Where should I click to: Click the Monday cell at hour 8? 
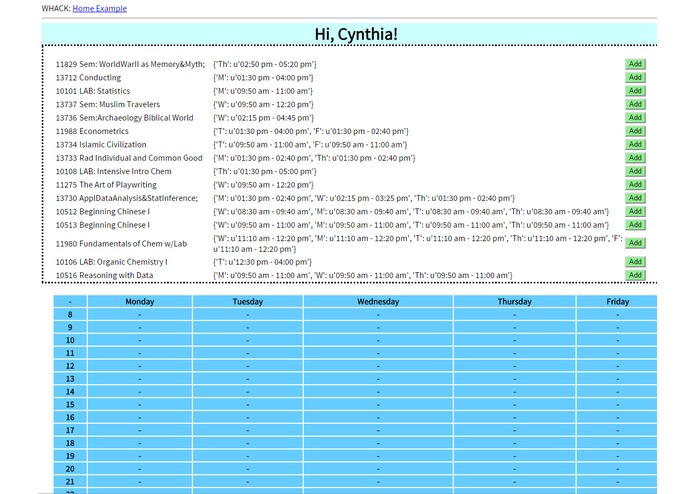click(x=140, y=315)
